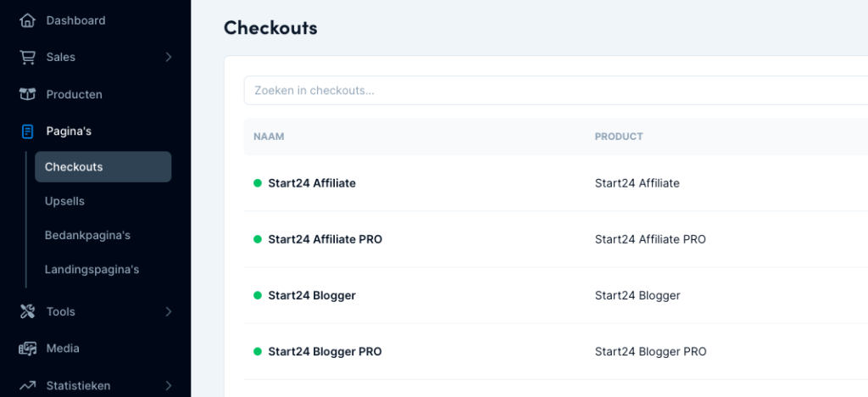Image resolution: width=868 pixels, height=397 pixels.
Task: Click the Sales shopping cart icon
Action: (28, 58)
